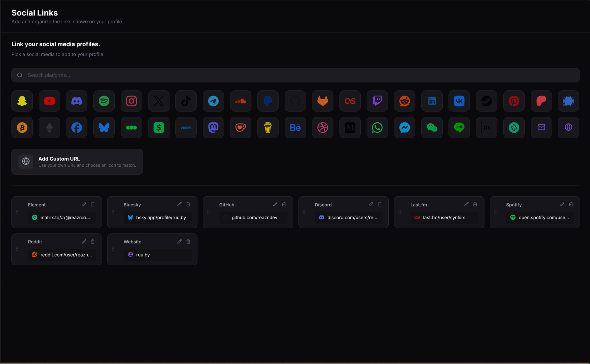
Task: Select the Email envelope platform icon
Action: pyautogui.click(x=541, y=128)
